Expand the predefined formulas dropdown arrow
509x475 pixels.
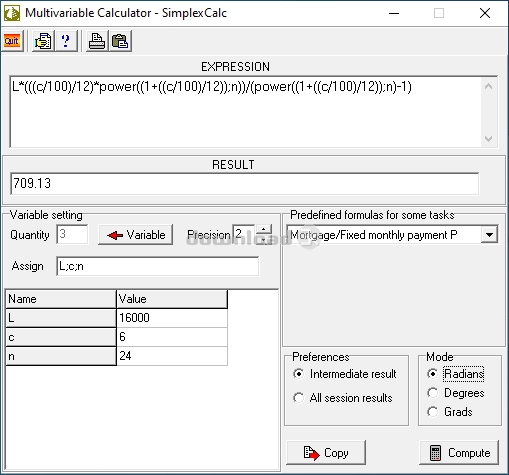coord(489,235)
